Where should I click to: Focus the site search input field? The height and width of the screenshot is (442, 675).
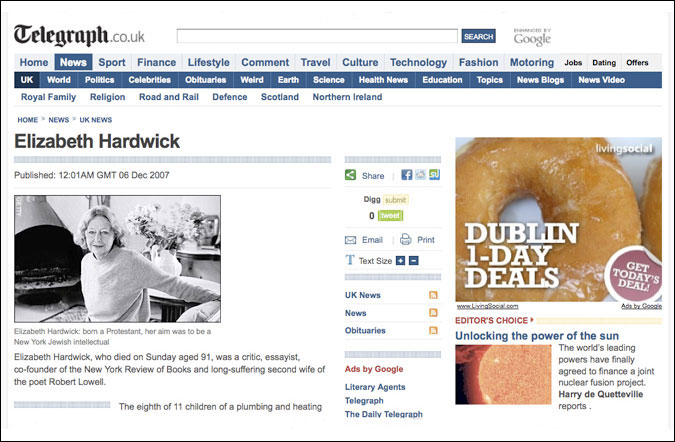(x=317, y=36)
